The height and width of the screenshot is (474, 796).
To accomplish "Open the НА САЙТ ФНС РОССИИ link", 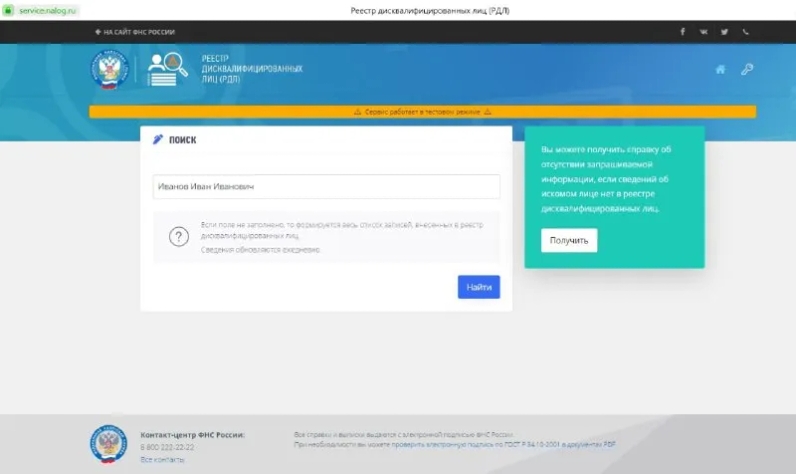I will 135,32.
